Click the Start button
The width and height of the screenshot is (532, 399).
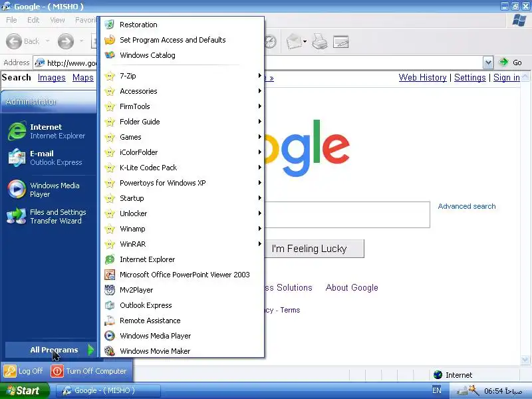point(25,390)
